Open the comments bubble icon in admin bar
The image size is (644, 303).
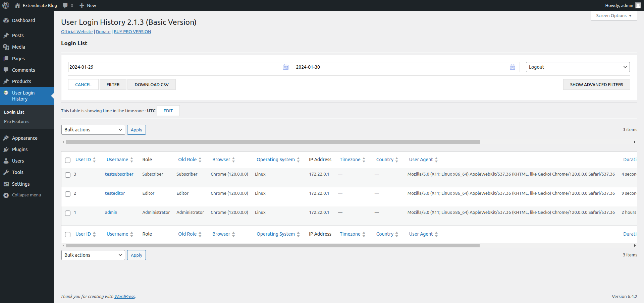[x=65, y=5]
